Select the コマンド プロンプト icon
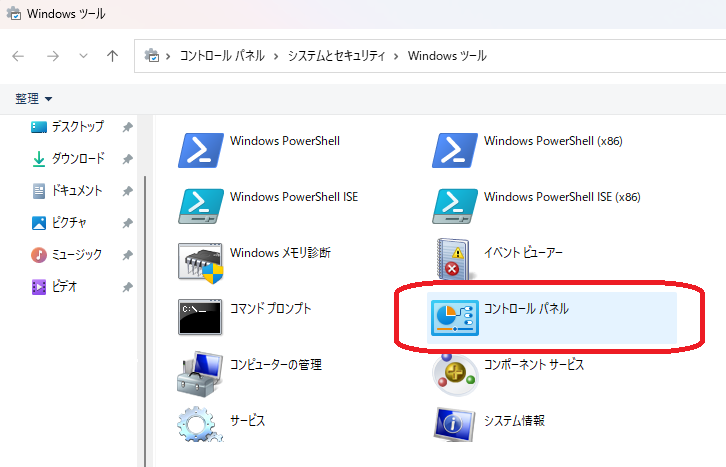726x467 pixels. click(x=200, y=317)
